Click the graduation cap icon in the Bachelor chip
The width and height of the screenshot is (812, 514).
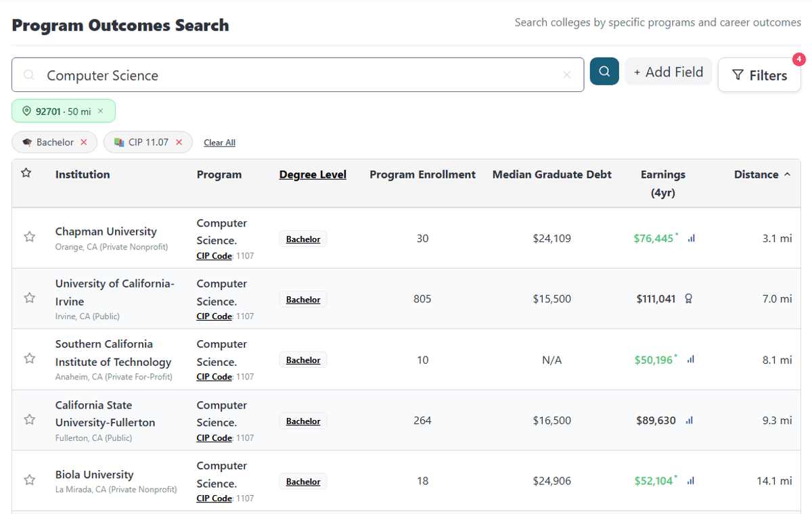coord(27,142)
